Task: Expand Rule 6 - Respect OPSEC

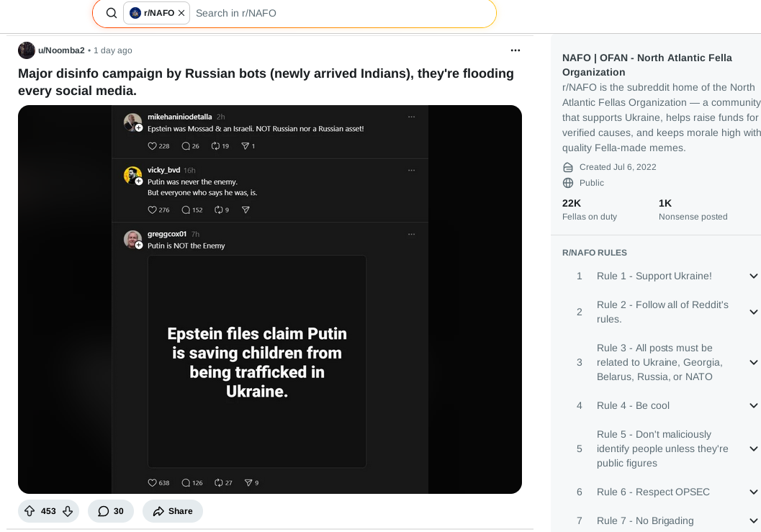Action: (x=753, y=492)
